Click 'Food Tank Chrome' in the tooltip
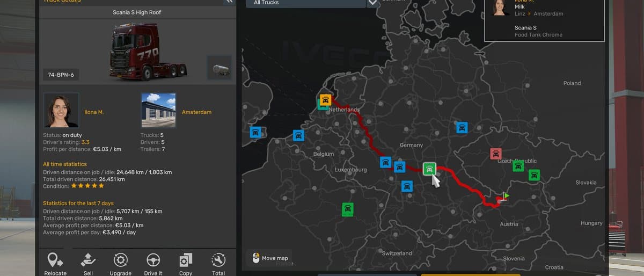This screenshot has height=276, width=644. (x=538, y=35)
